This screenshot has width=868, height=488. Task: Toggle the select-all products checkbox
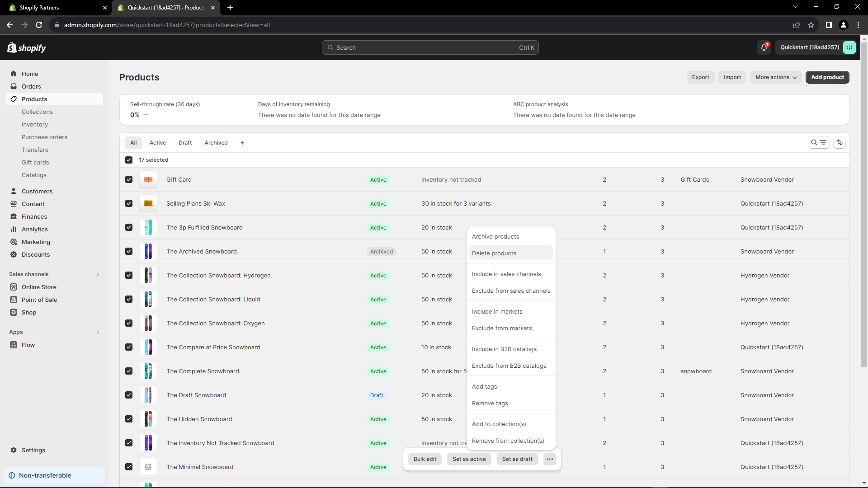click(129, 160)
